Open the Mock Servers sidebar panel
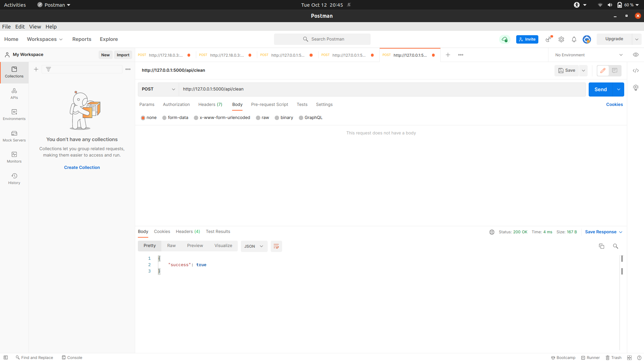Viewport: 644px width, 362px height. (x=14, y=136)
